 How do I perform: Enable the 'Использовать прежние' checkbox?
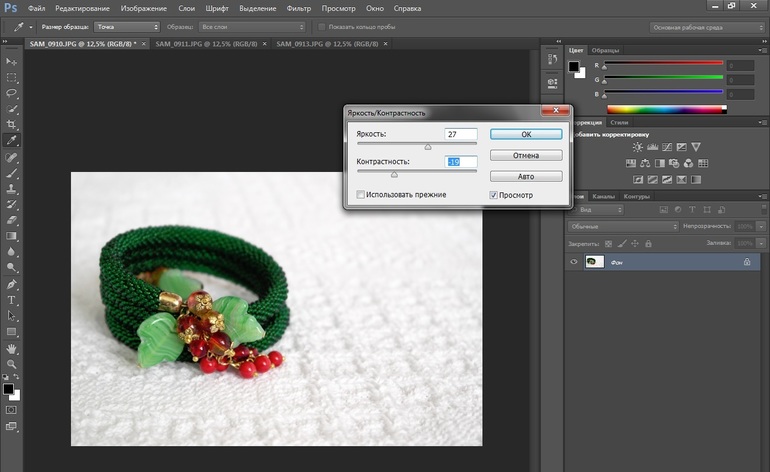361,194
